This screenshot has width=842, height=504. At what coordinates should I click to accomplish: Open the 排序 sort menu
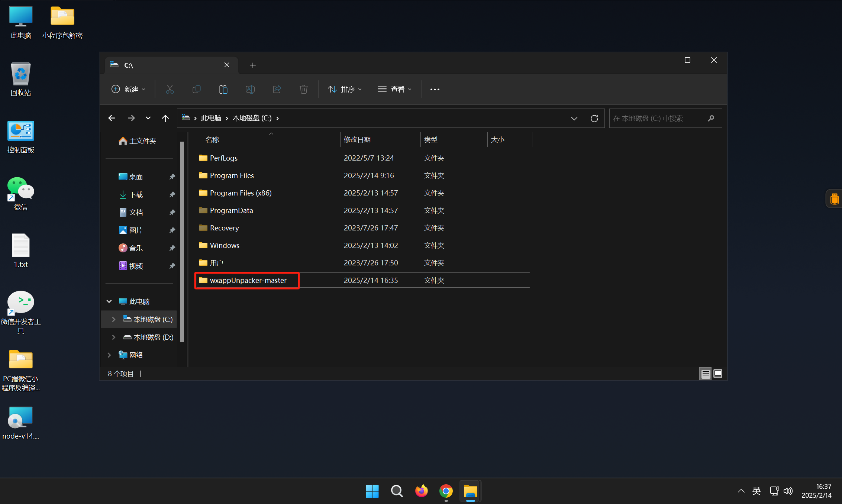click(x=345, y=89)
